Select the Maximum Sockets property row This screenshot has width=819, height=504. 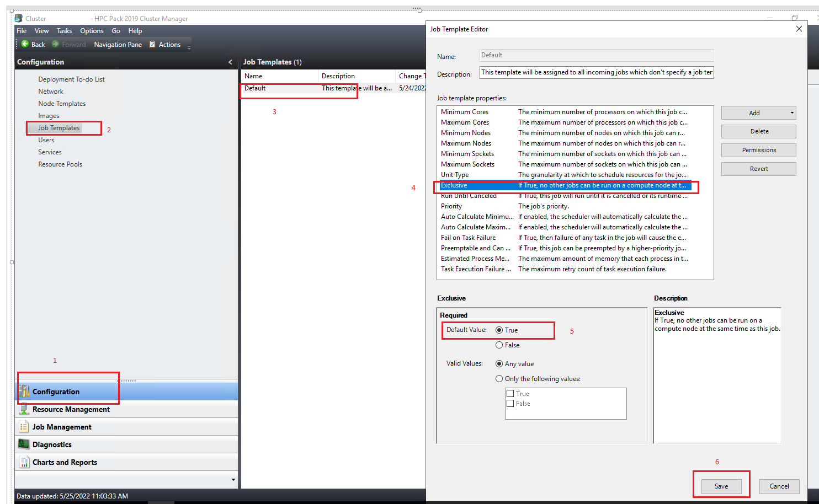564,164
